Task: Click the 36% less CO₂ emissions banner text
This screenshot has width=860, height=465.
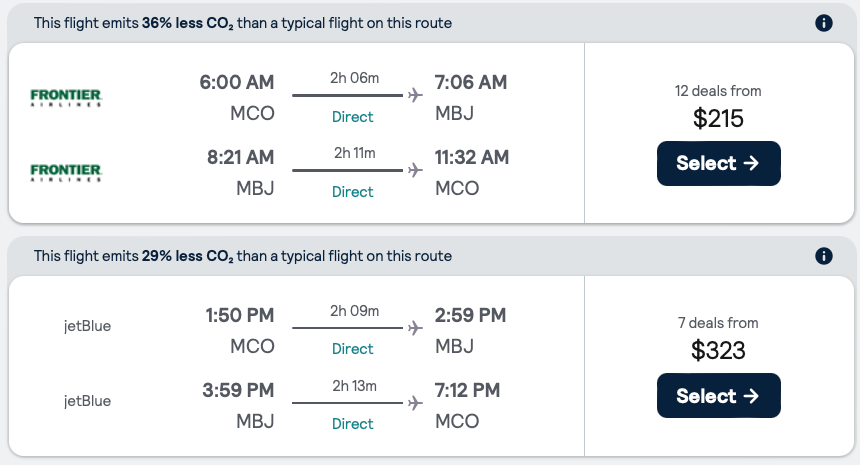Action: point(243,23)
